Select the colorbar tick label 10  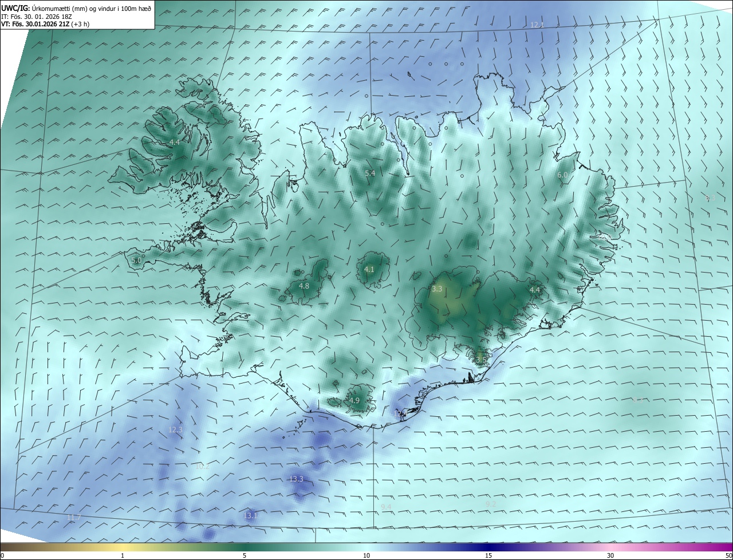coord(366,555)
